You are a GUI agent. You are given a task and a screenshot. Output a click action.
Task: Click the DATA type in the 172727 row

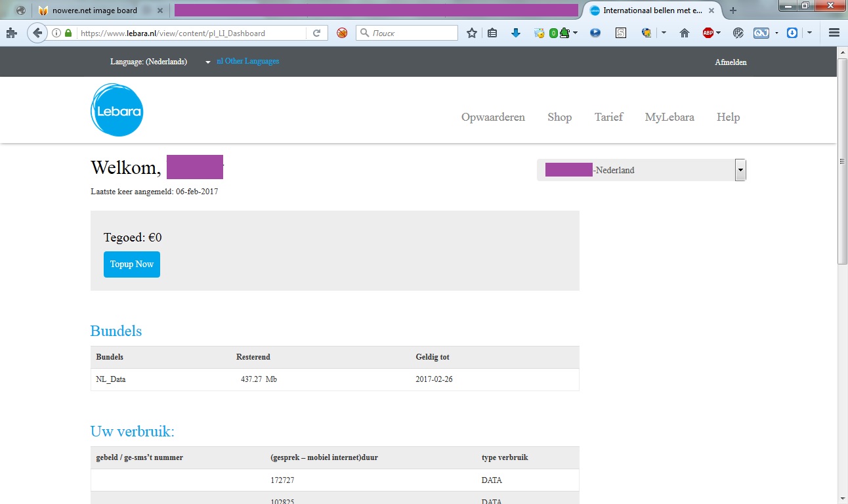(492, 480)
